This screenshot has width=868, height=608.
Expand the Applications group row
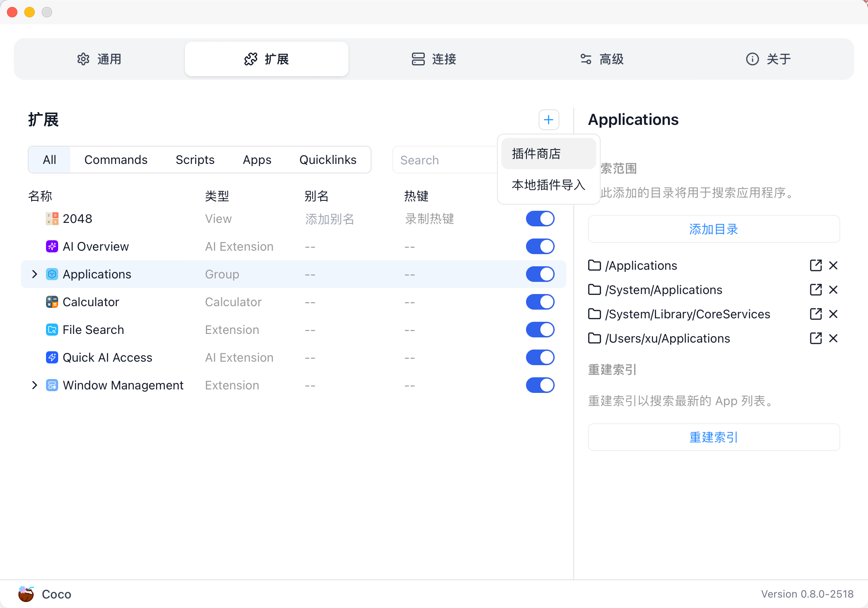pyautogui.click(x=35, y=274)
